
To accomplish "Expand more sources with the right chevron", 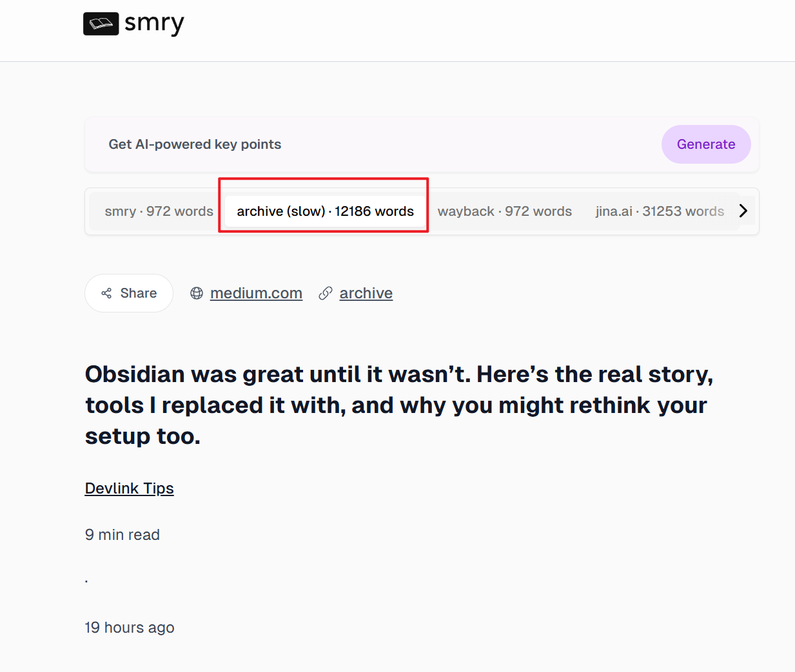I will (x=743, y=211).
